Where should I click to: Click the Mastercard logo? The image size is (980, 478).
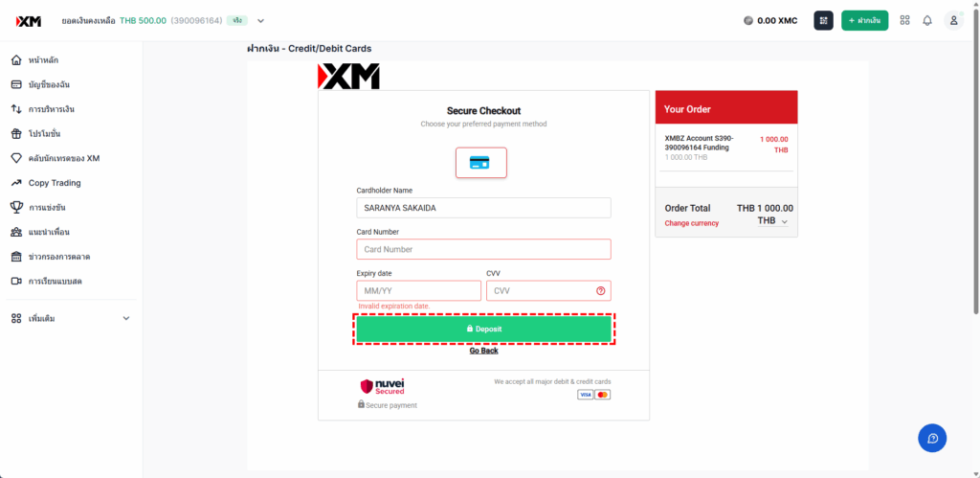pos(603,395)
